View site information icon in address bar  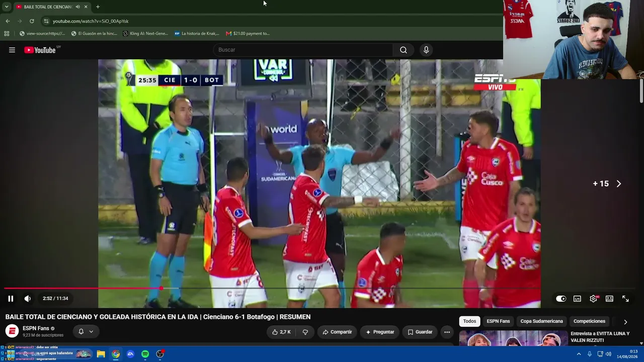point(46,21)
